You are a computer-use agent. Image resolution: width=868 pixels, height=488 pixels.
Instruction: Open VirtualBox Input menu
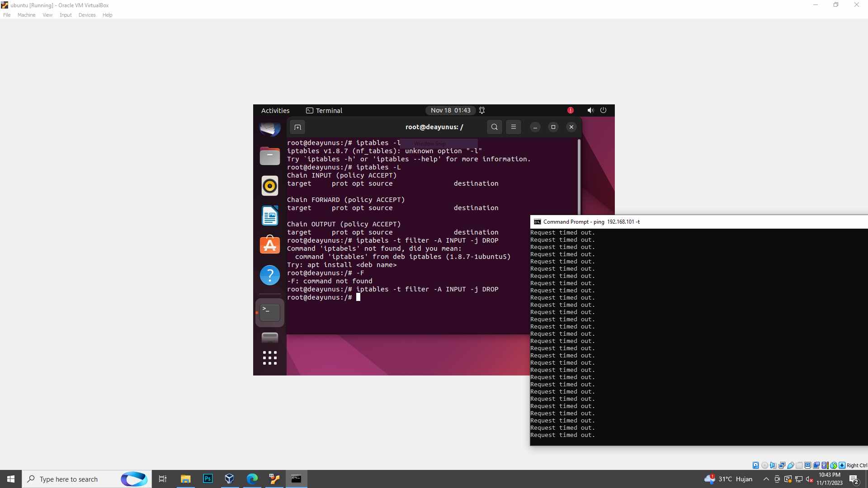(x=66, y=15)
